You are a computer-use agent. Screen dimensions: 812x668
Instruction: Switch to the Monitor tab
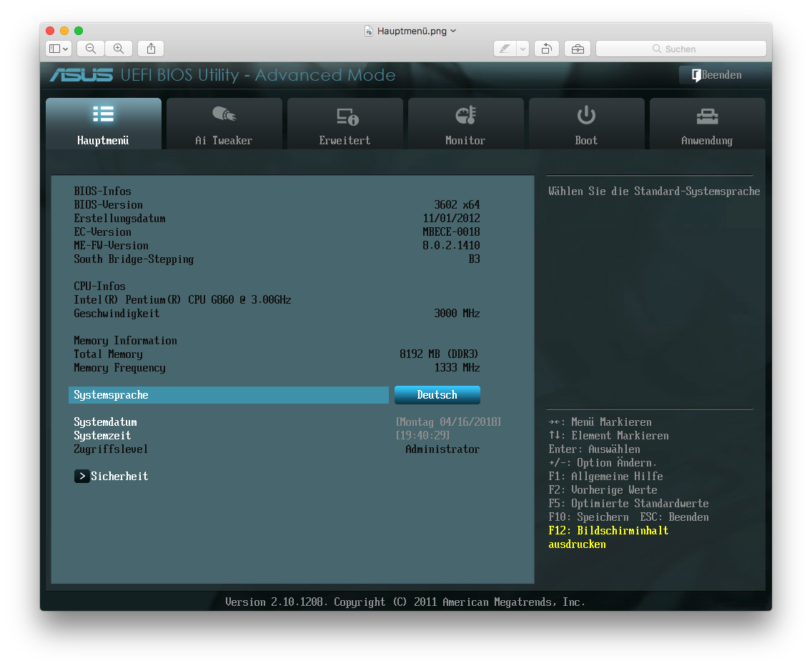(465, 124)
